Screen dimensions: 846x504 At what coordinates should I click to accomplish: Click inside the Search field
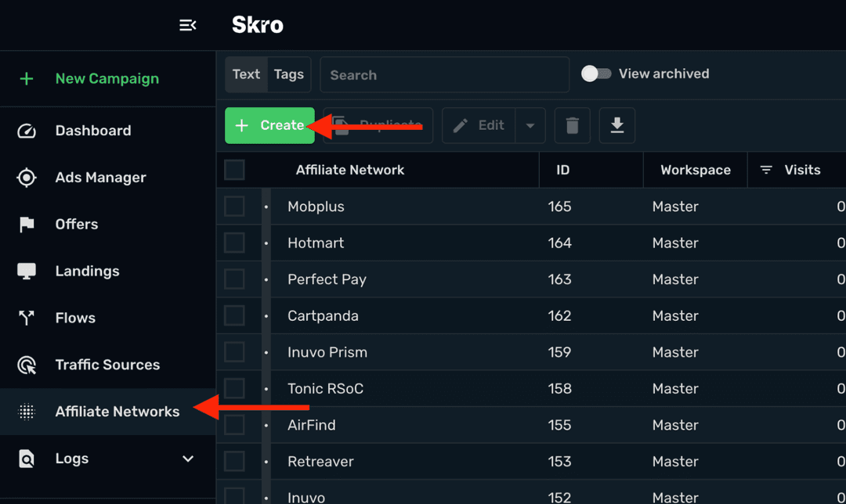pyautogui.click(x=445, y=74)
